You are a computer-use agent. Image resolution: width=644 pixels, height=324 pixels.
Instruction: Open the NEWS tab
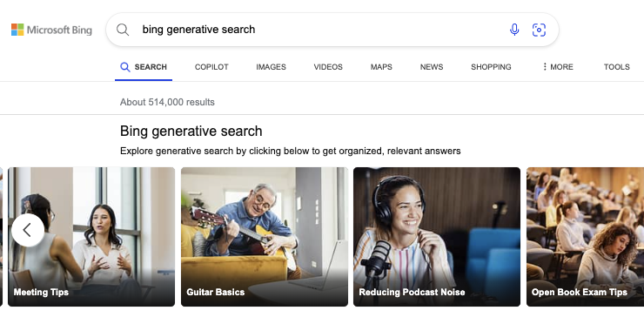pyautogui.click(x=432, y=66)
